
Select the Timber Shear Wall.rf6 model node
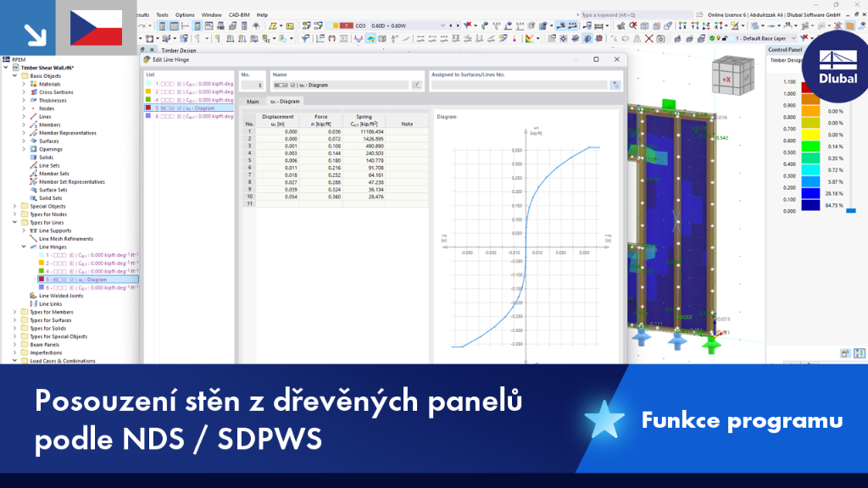click(47, 68)
